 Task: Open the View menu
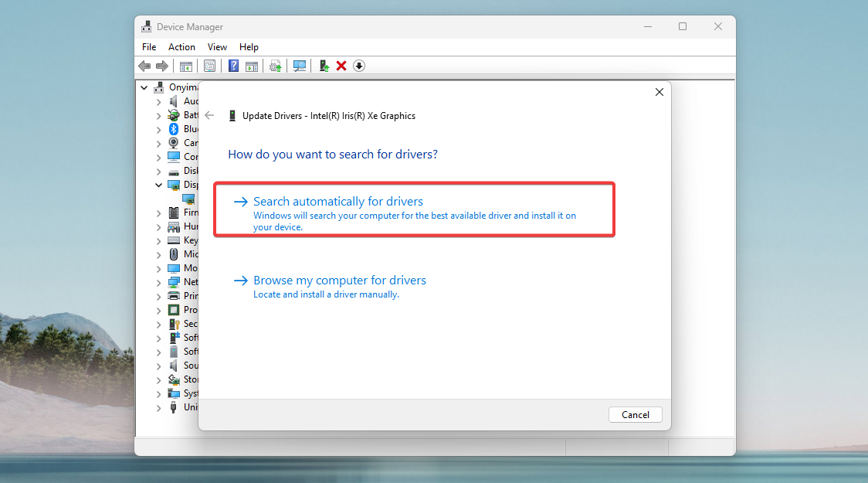point(217,47)
